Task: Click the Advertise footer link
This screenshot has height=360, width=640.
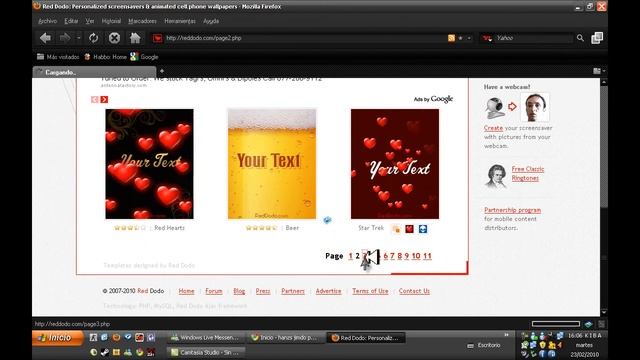Action: pyautogui.click(x=328, y=291)
